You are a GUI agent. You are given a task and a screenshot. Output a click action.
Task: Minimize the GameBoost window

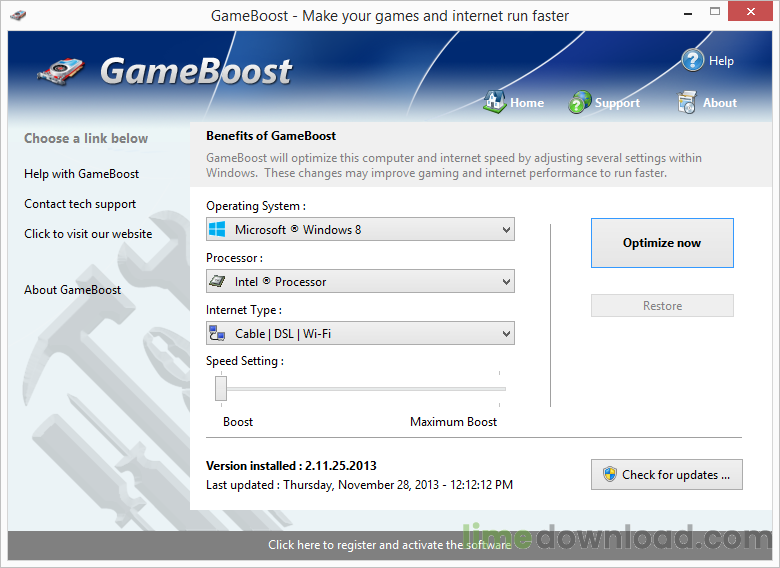coord(688,12)
